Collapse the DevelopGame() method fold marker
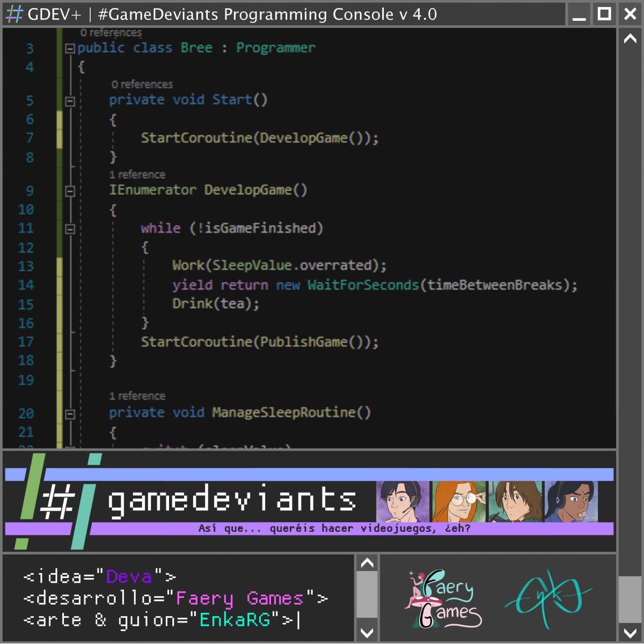The image size is (644, 644). point(70,191)
